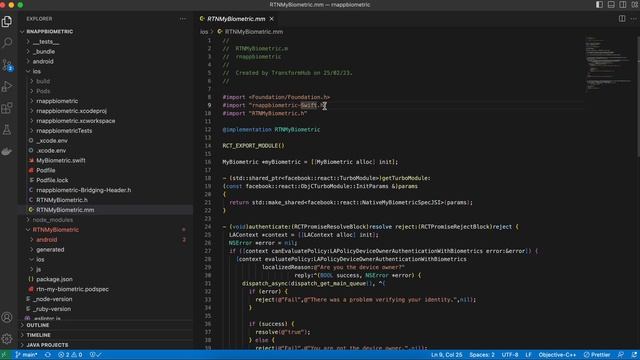Screen dimensions: 640x360
Task: Change encoding via UTF-8
Action: click(x=510, y=355)
